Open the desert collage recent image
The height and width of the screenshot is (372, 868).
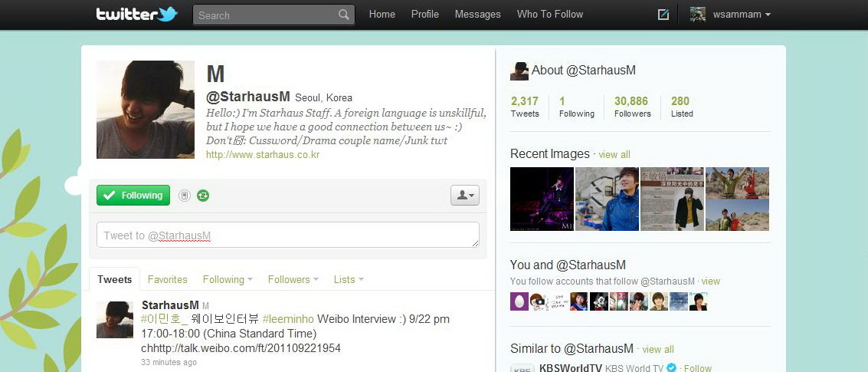click(737, 199)
